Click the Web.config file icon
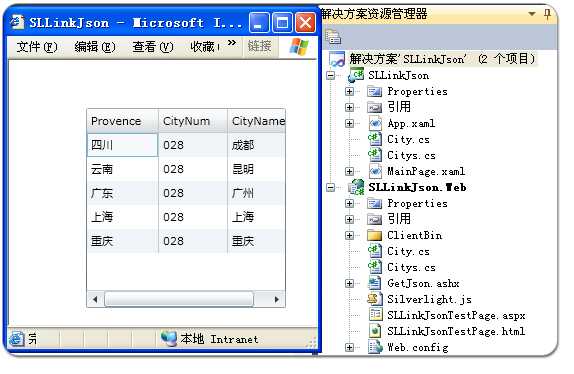The height and width of the screenshot is (374, 574). click(x=375, y=347)
